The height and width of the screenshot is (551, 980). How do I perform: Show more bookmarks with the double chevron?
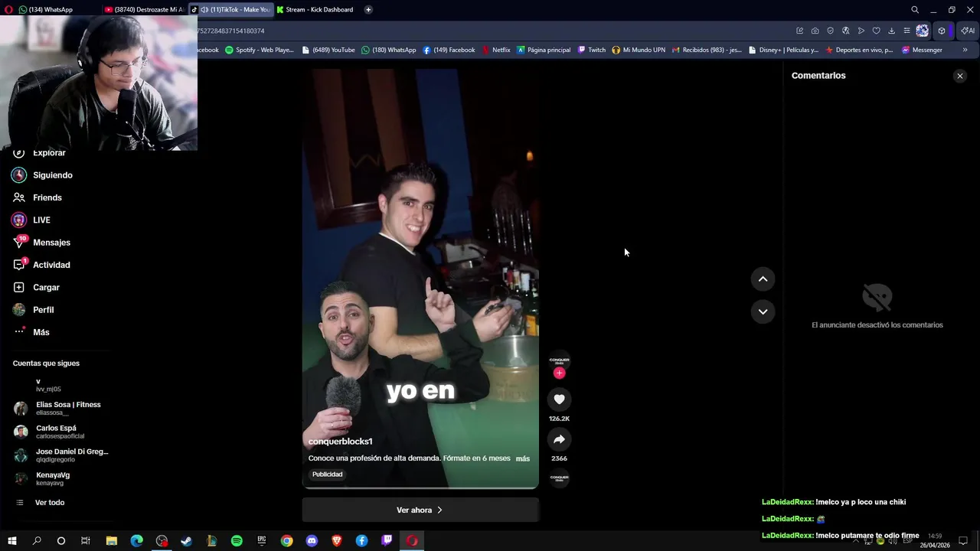965,50
